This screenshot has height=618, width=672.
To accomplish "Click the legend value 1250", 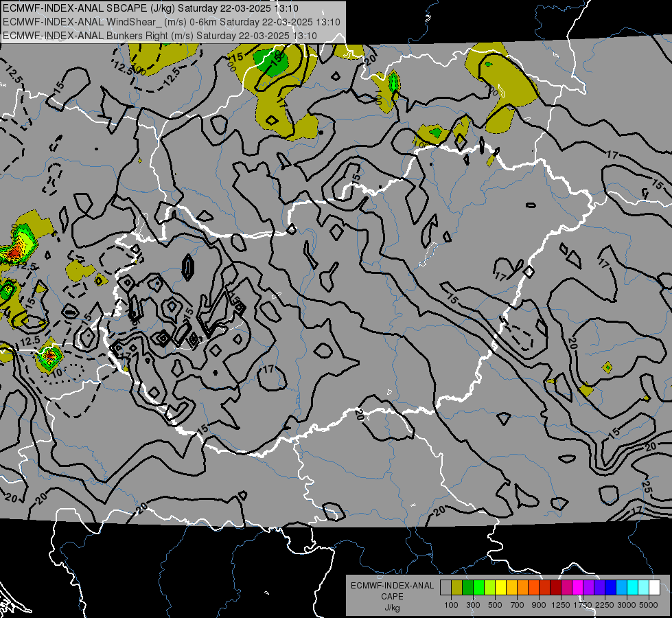I will (x=561, y=605).
